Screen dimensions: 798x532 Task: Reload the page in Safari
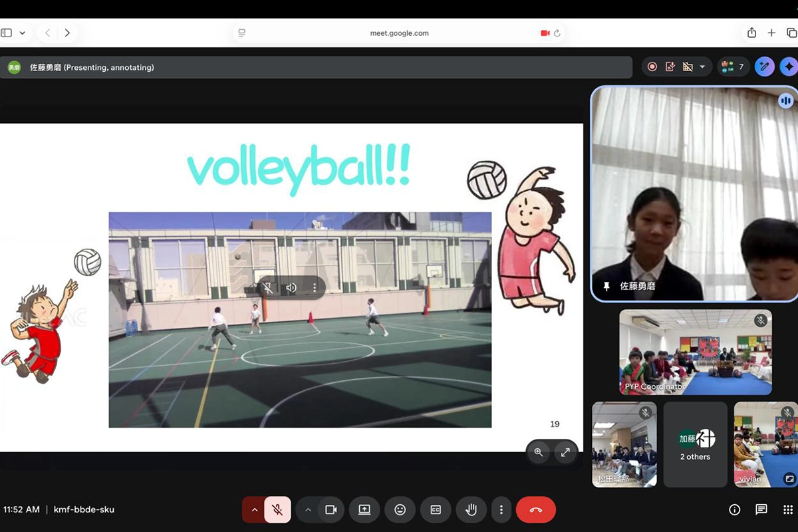[x=557, y=33]
